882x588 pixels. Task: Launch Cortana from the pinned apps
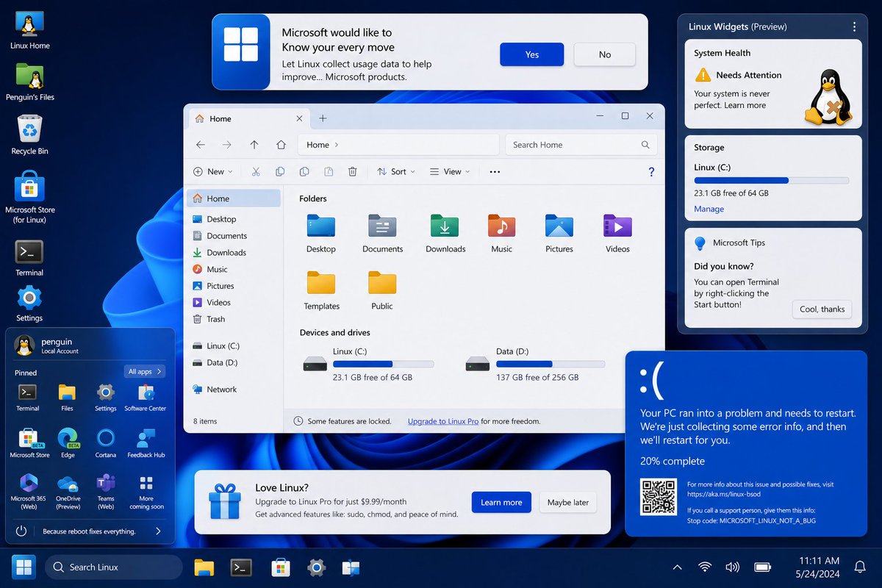pyautogui.click(x=105, y=443)
